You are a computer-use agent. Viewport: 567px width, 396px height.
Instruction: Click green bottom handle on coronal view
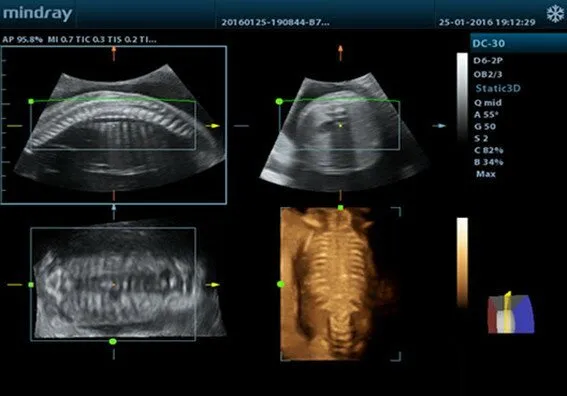(113, 341)
